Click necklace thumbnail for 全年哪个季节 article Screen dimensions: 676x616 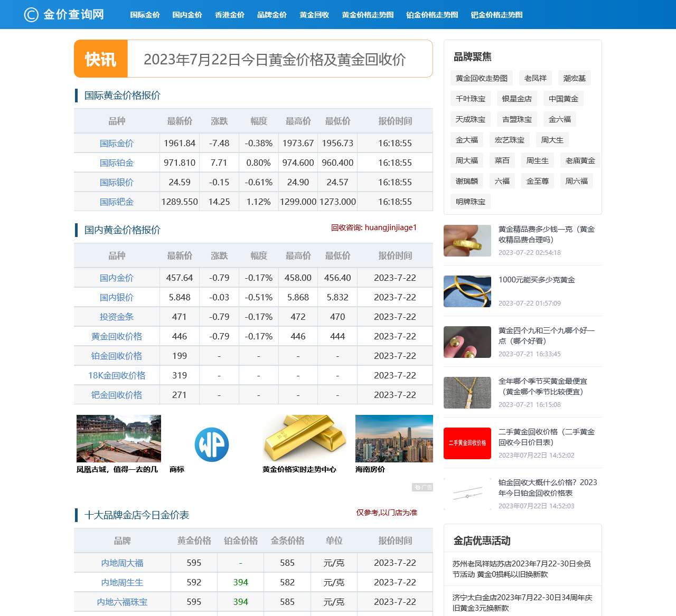point(467,393)
